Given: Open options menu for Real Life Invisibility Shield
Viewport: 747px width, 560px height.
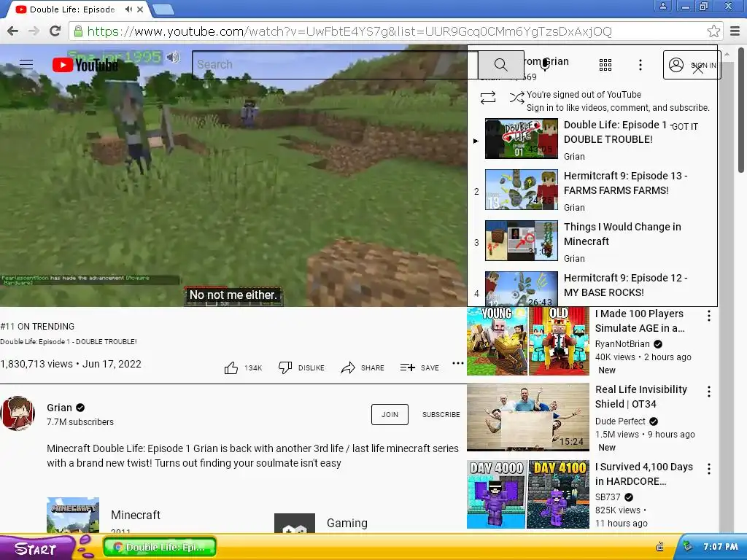Looking at the screenshot, I should pyautogui.click(x=709, y=392).
